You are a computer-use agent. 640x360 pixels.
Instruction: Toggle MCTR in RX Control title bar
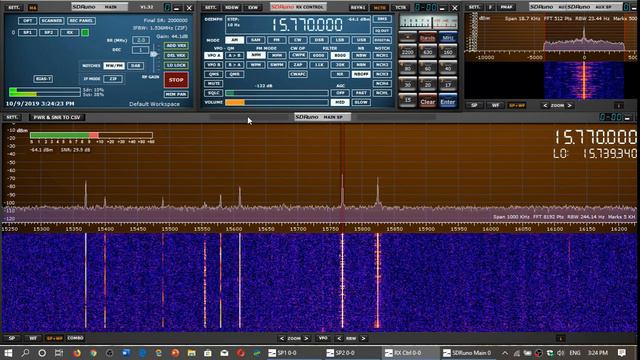380,7
